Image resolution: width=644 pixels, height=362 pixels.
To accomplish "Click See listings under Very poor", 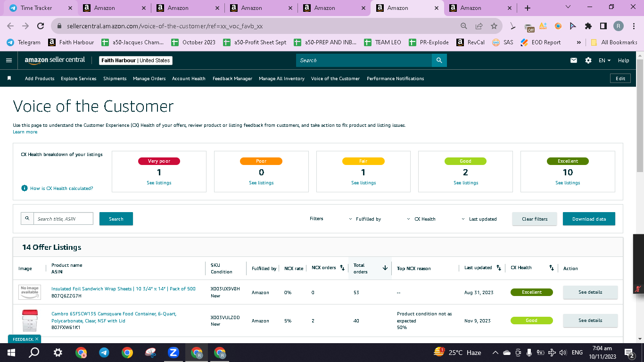I will 159,183.
